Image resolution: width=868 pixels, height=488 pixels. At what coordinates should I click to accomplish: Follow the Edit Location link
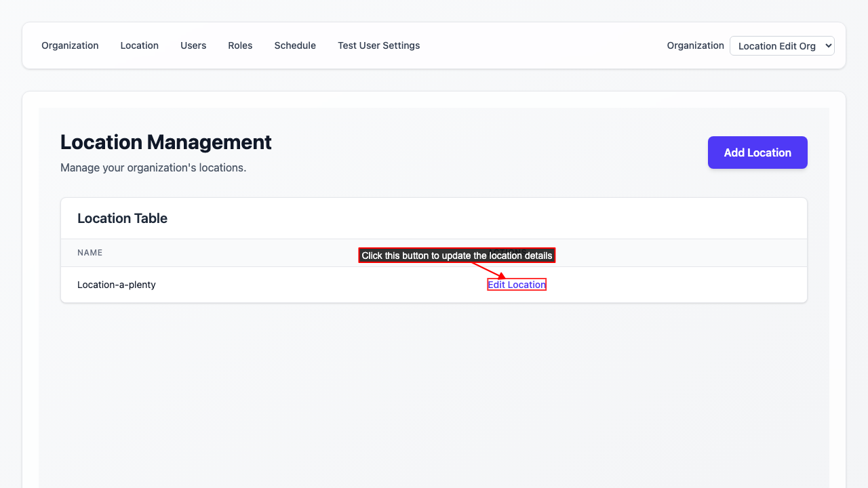517,284
